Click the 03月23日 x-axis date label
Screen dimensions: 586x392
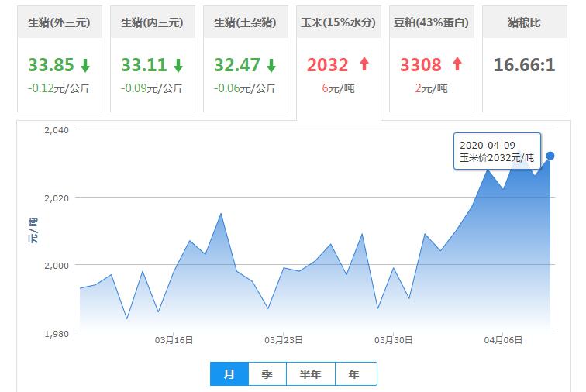tap(284, 339)
